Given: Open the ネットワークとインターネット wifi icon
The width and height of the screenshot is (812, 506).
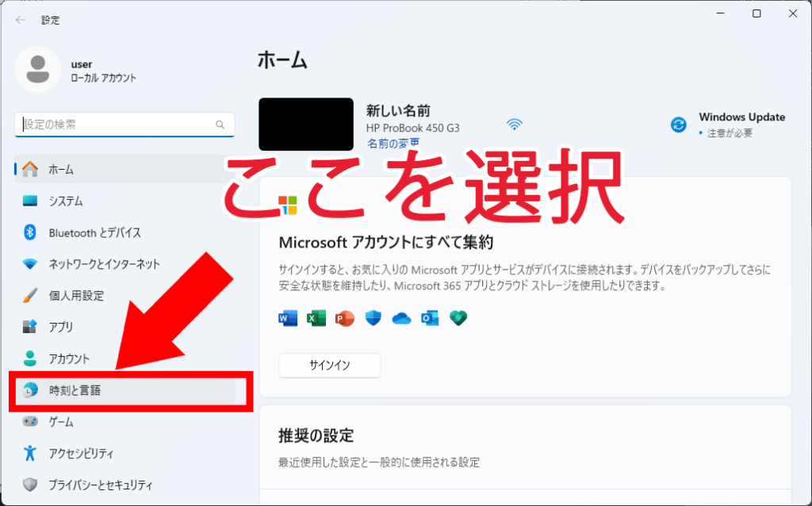Looking at the screenshot, I should 30,264.
